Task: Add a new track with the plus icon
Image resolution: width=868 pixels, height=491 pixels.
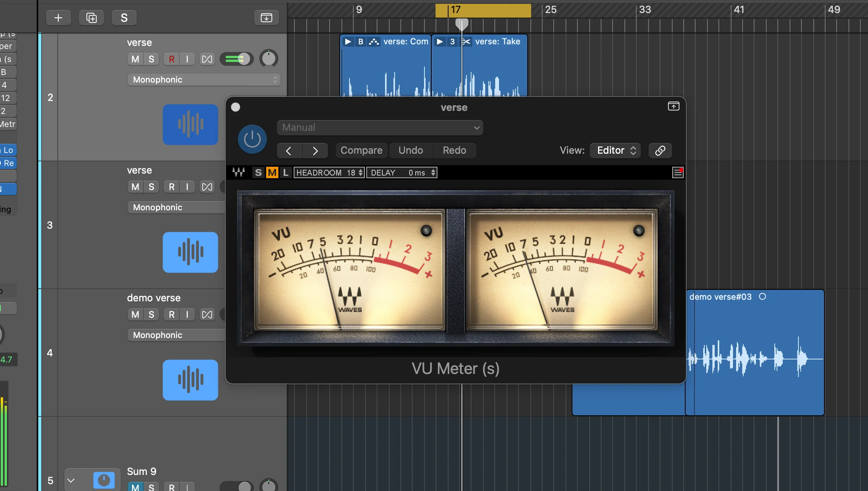Action: point(59,17)
